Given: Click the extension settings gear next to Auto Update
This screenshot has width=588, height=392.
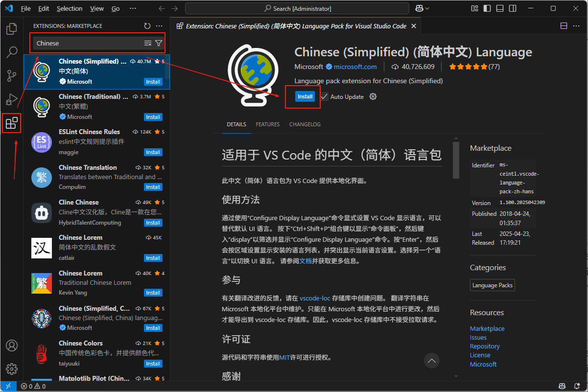Looking at the screenshot, I should 373,97.
